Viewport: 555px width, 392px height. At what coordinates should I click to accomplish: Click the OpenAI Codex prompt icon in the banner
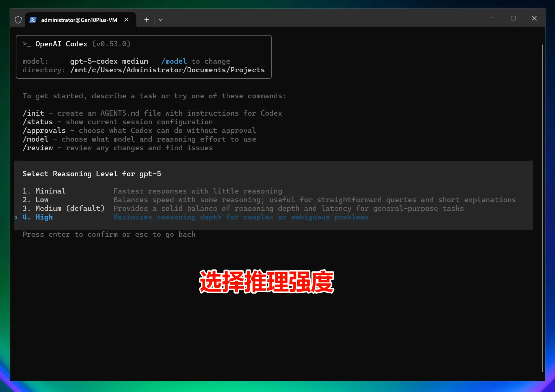click(x=27, y=44)
